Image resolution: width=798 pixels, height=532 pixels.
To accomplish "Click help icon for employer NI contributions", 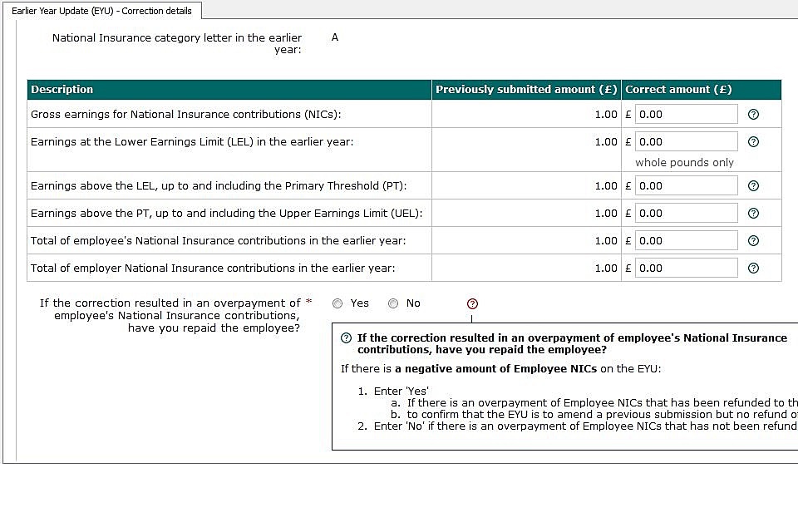I will pos(753,268).
